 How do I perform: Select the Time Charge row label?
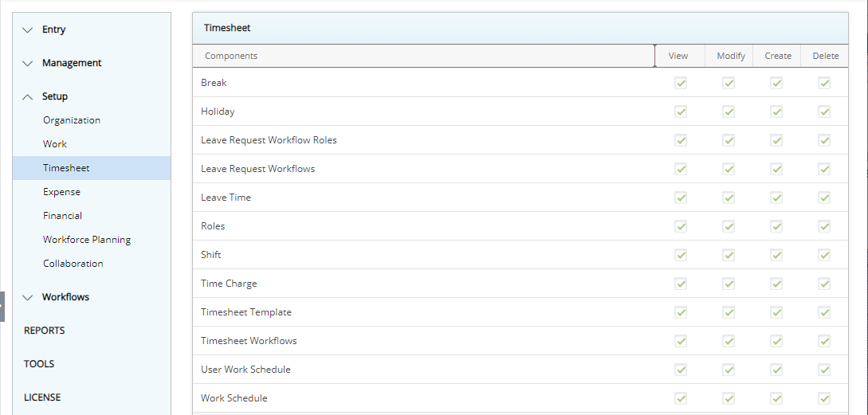point(230,284)
